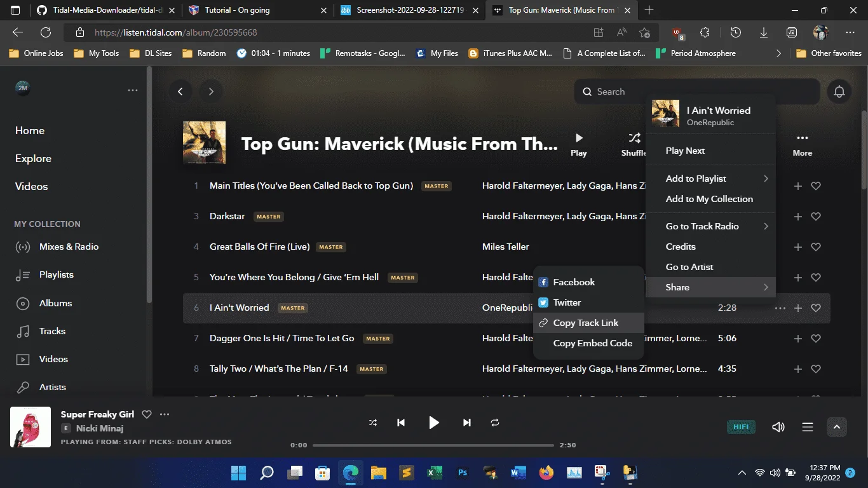
Task: Toggle shuffle in the player bar
Action: (x=373, y=423)
